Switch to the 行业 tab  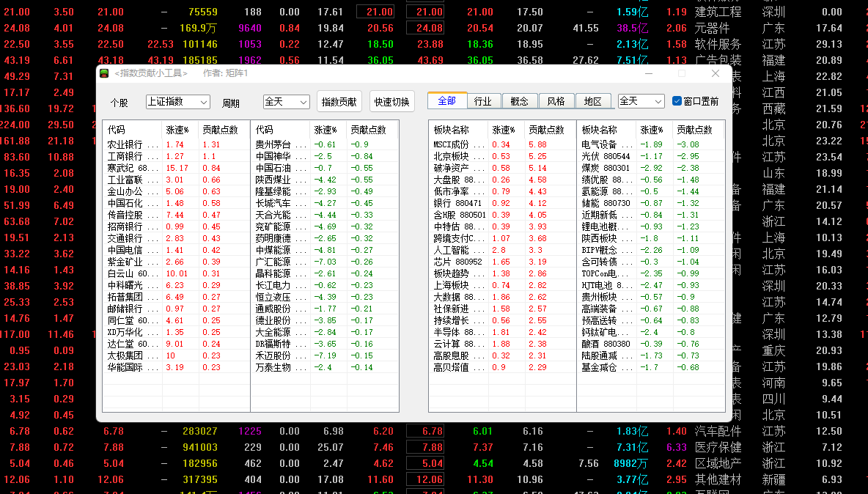pyautogui.click(x=482, y=100)
